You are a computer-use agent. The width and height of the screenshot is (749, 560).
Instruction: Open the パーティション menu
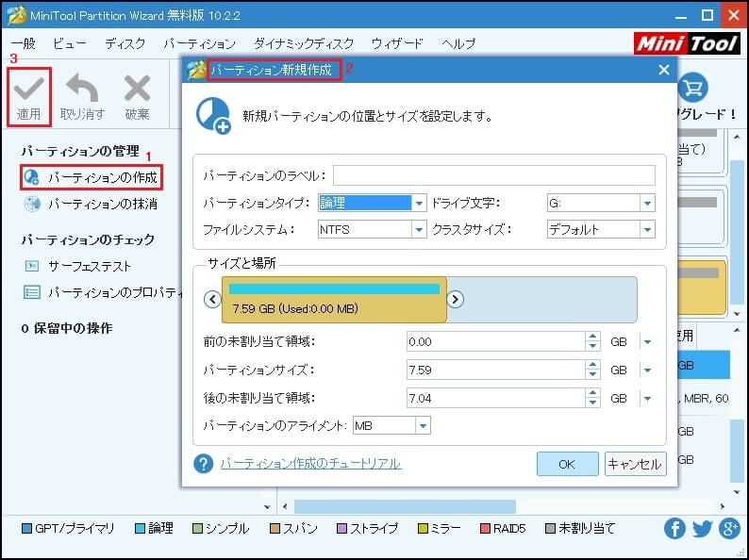[x=199, y=43]
